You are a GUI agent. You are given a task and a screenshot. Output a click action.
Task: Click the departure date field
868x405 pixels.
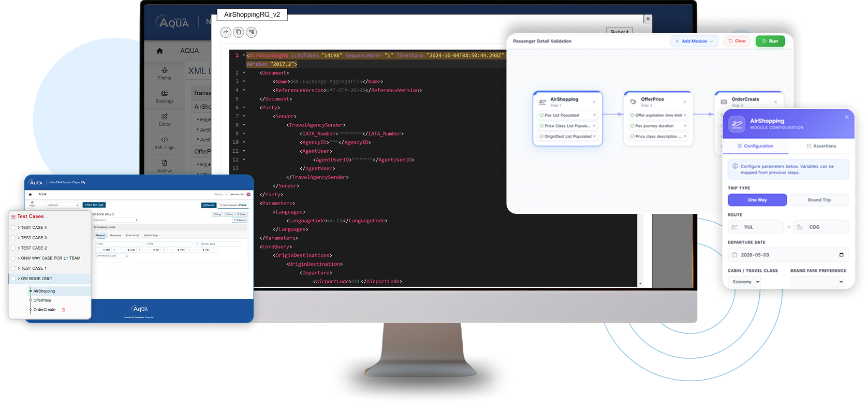click(788, 255)
